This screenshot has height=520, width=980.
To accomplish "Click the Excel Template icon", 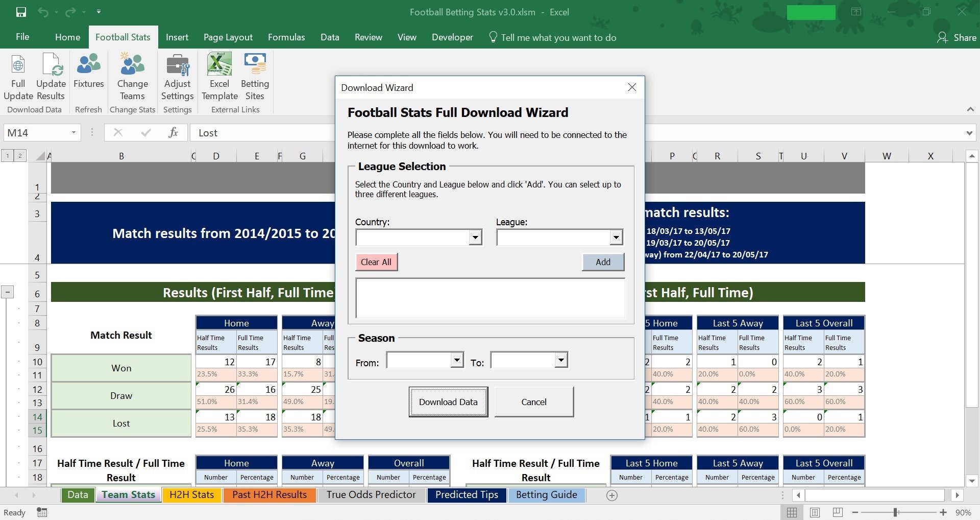I will tap(219, 70).
